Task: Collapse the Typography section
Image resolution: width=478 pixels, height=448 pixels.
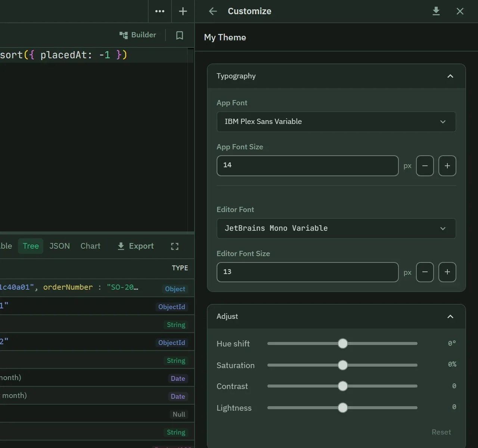Action: coord(450,76)
